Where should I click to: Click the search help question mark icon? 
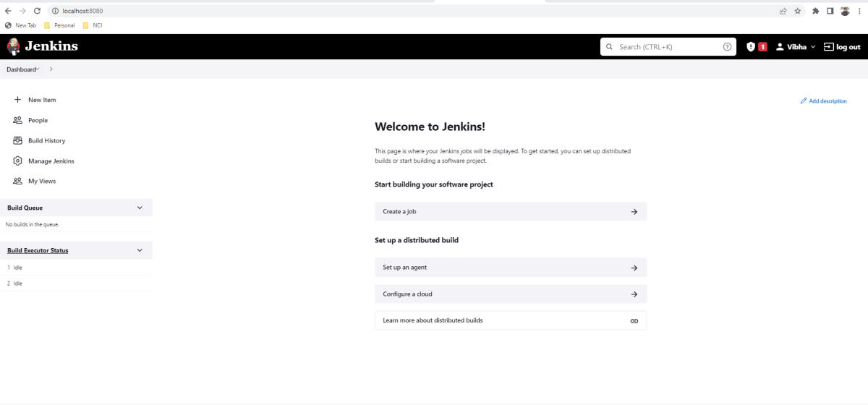(x=727, y=47)
